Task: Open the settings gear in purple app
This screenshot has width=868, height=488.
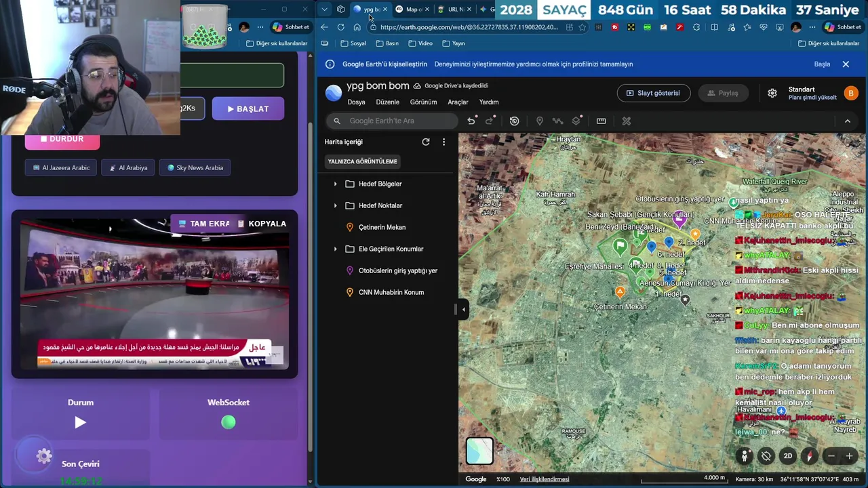Action: click(44, 456)
